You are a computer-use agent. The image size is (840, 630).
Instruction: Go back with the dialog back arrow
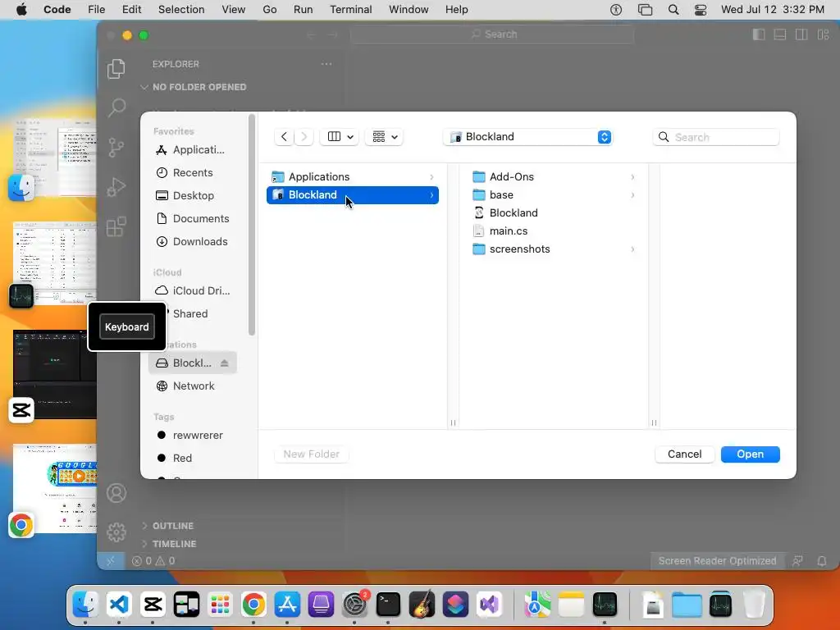284,137
